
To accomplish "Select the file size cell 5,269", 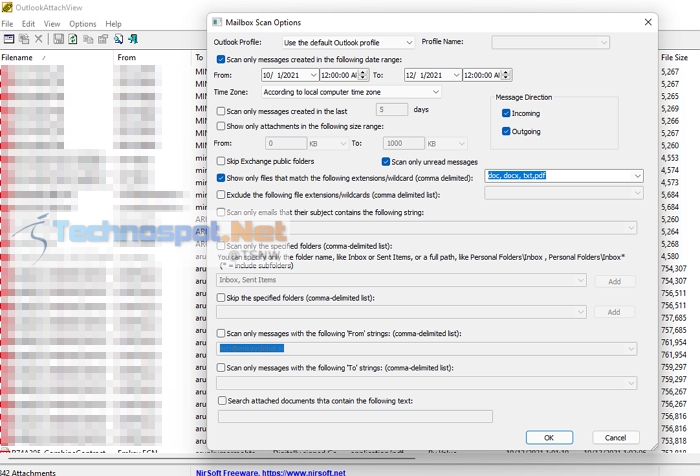I will [x=670, y=109].
